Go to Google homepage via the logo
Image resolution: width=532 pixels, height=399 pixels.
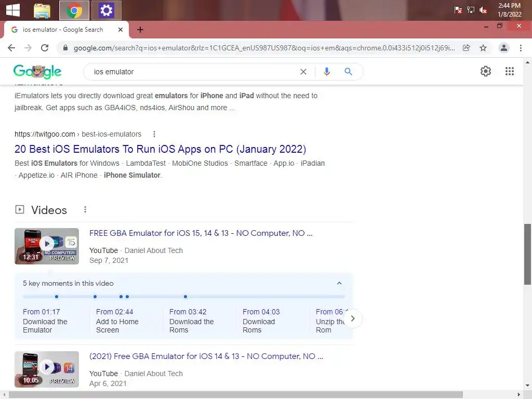(x=37, y=71)
